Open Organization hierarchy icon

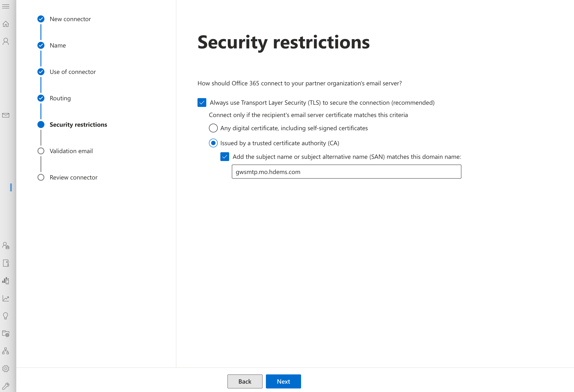pyautogui.click(x=5, y=351)
